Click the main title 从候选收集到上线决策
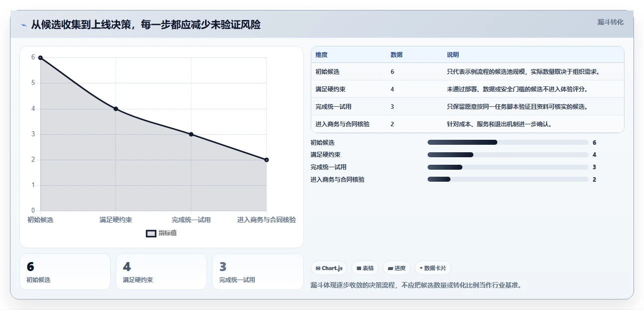 point(146,25)
